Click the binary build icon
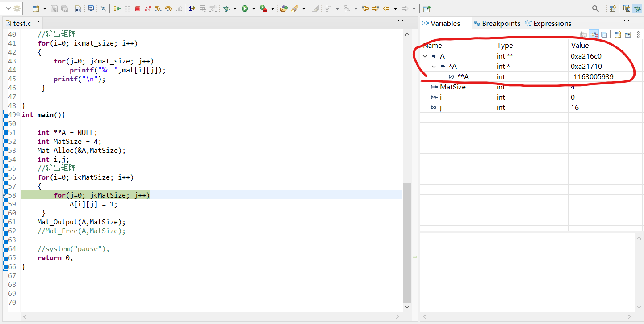Viewport: 644px width, 324px height. click(78, 8)
